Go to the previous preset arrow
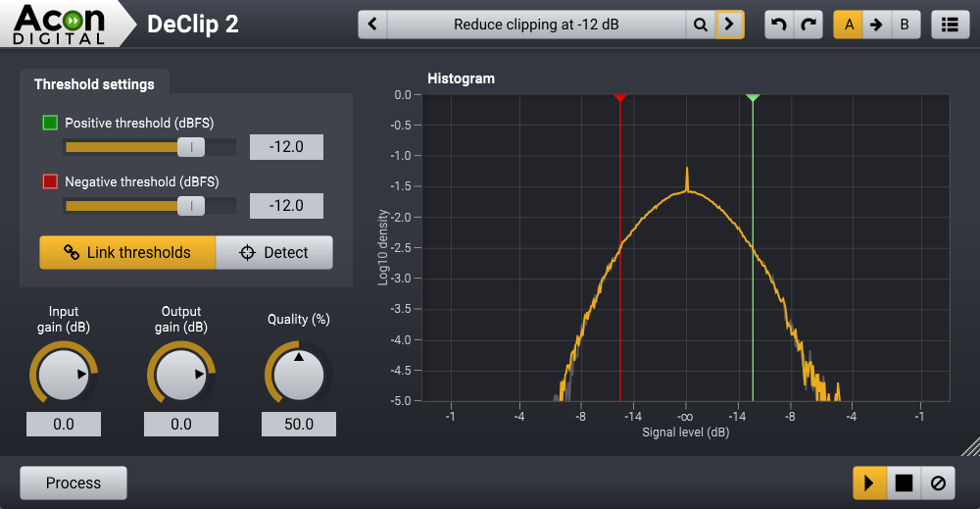 372,25
